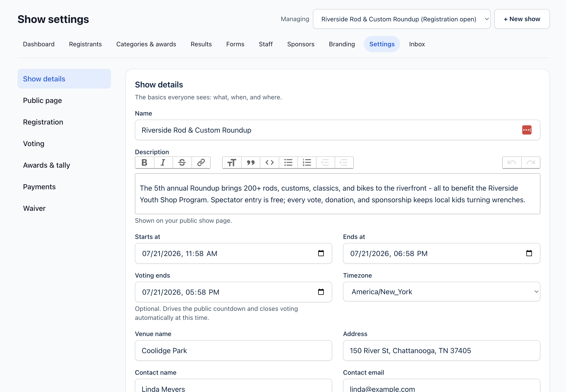This screenshot has height=392, width=566.
Task: Open calendar picker for Ends at
Action: (529, 253)
